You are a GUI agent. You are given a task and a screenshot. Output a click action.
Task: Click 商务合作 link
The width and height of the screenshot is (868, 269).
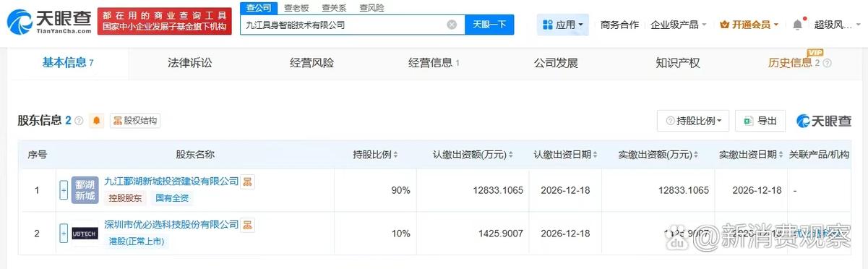(620, 25)
